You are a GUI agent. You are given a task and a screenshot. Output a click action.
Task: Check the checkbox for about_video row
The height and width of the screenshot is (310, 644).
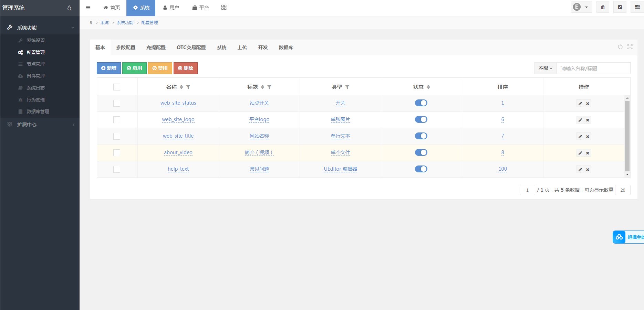click(117, 153)
